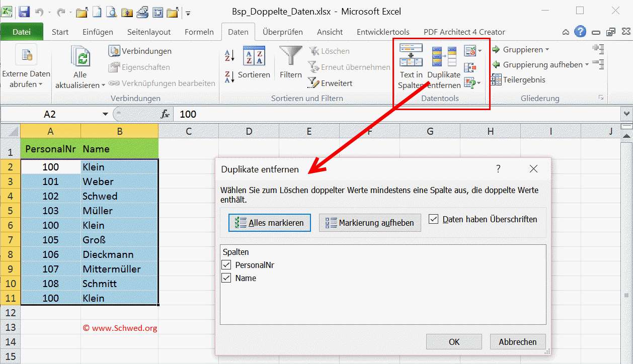The width and height of the screenshot is (633, 364).
Task: Sort descending Z to A
Action: [x=229, y=76]
